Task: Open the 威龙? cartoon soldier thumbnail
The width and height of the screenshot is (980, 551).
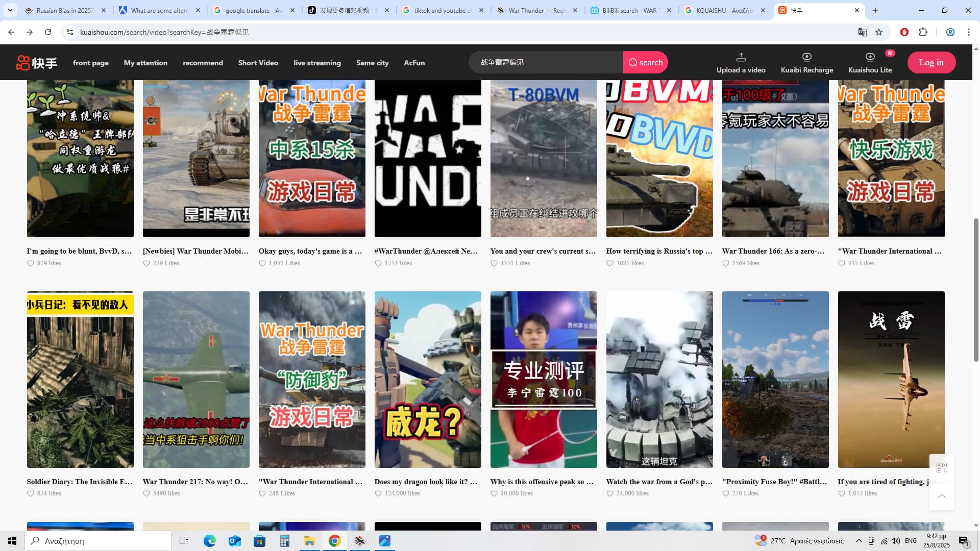Action: pyautogui.click(x=428, y=380)
